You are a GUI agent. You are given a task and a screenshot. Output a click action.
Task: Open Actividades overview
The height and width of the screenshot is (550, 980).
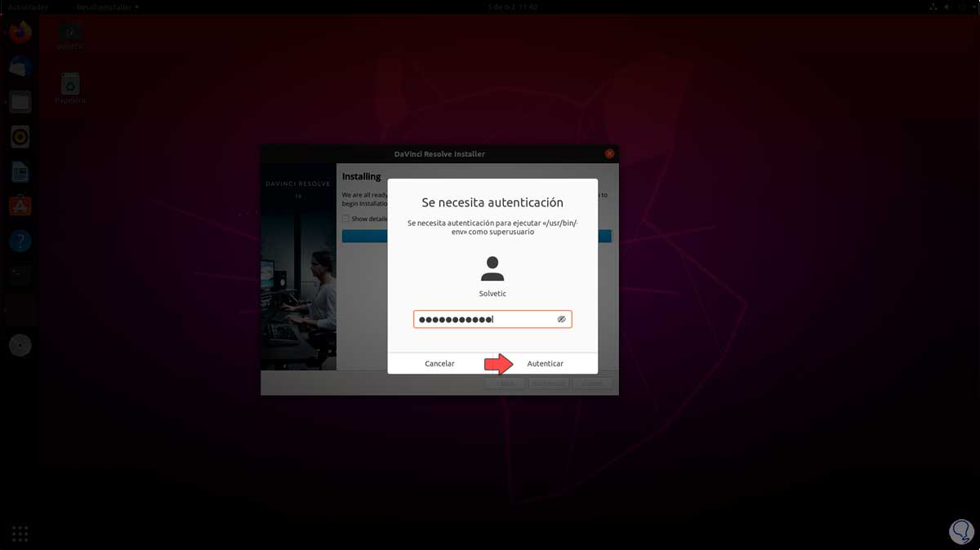pos(27,7)
